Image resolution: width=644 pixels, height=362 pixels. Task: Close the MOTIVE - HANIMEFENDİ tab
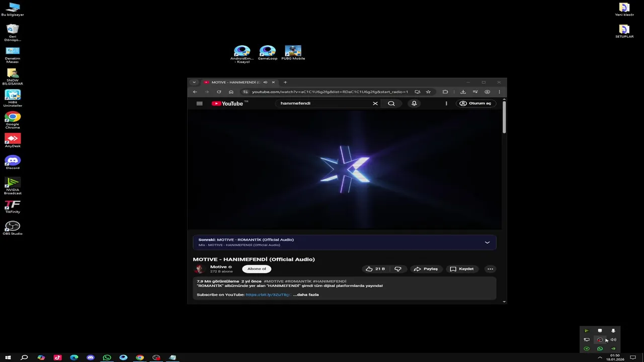pos(273,82)
